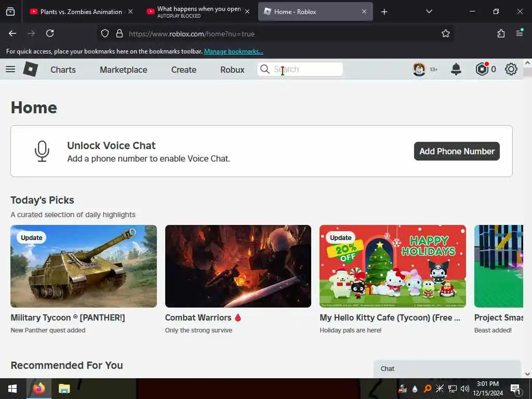Open the Marketplace page

click(x=124, y=70)
